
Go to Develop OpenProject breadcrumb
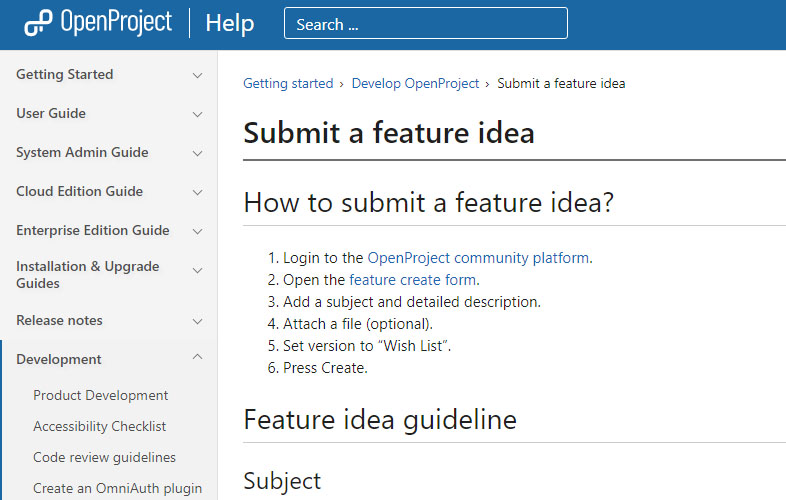coord(415,84)
